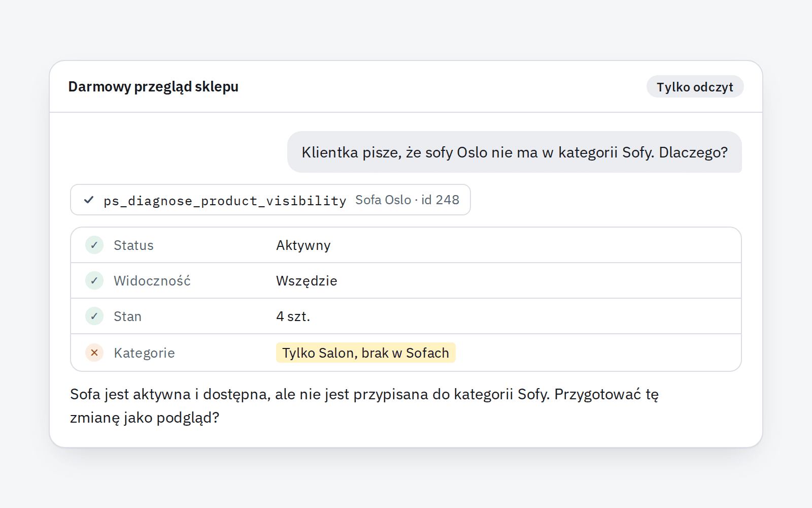Screen dimensions: 812x508
Task: Click the Aktywny status value
Action: pos(303,245)
